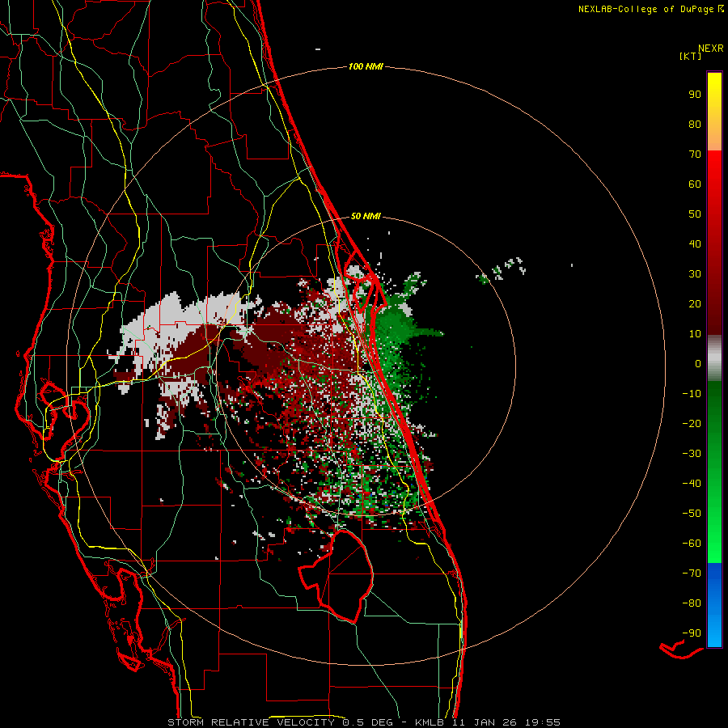This screenshot has width=728, height=728.
Task: Click the 11 JAN 26 date text
Action: click(x=485, y=722)
